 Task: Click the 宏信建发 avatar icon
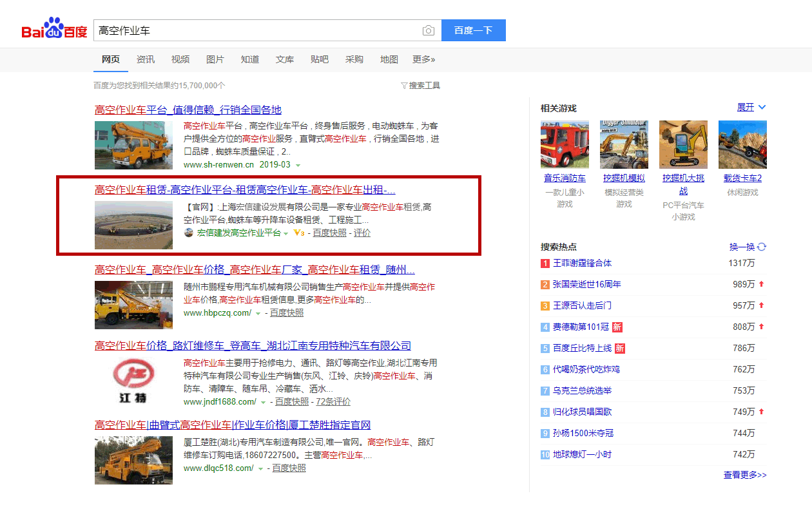[189, 233]
